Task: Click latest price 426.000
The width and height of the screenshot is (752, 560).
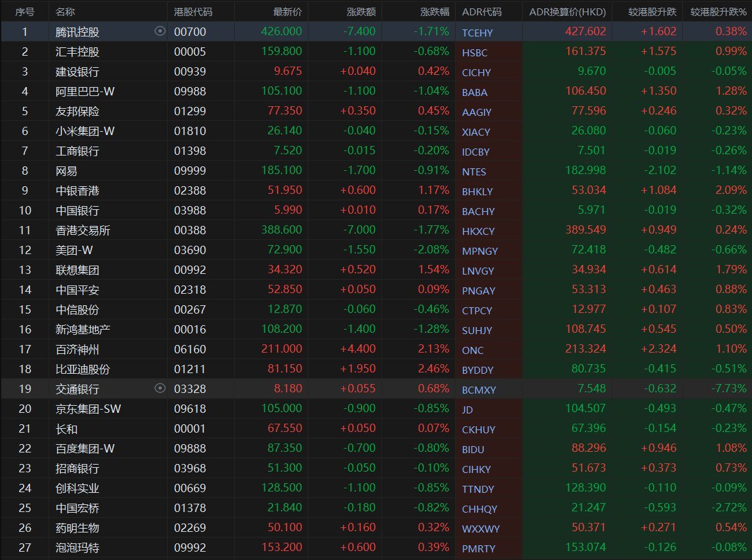Action: tap(282, 31)
